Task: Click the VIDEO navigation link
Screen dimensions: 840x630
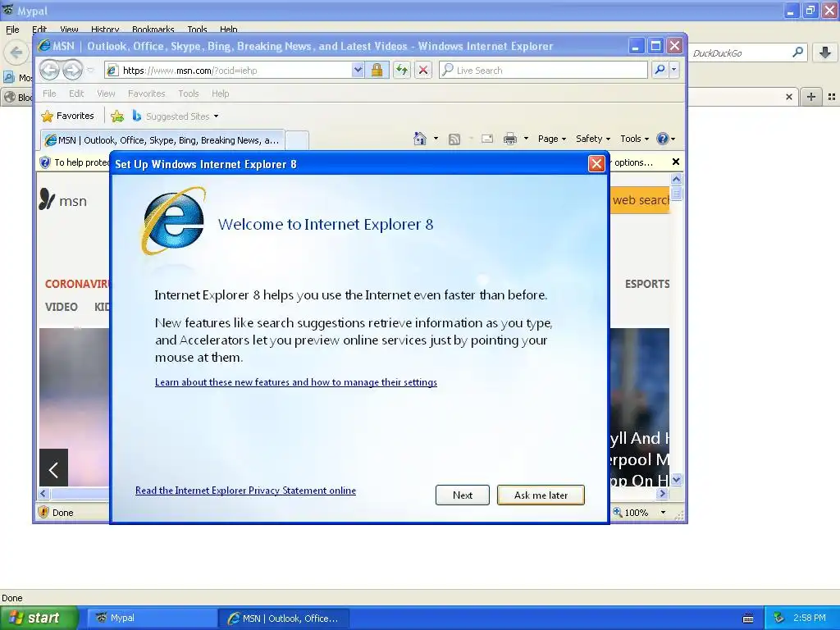Action: [61, 307]
